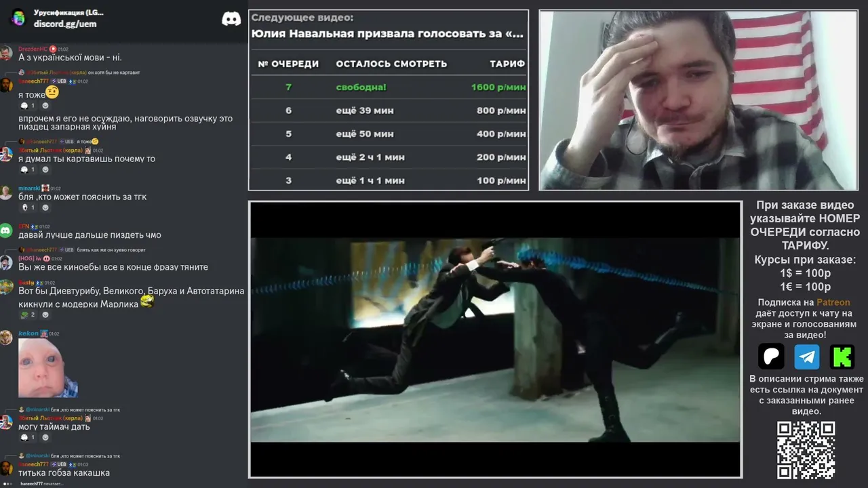Toggle the reaction under 'я думал ты картавишь почему то'
The image size is (868, 488).
click(x=28, y=169)
